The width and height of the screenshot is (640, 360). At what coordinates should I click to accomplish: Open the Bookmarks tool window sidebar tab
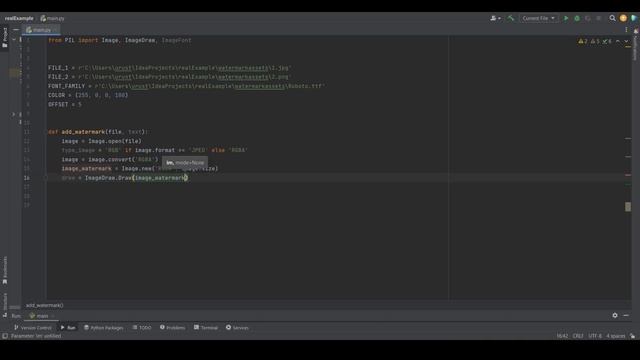(x=5, y=270)
